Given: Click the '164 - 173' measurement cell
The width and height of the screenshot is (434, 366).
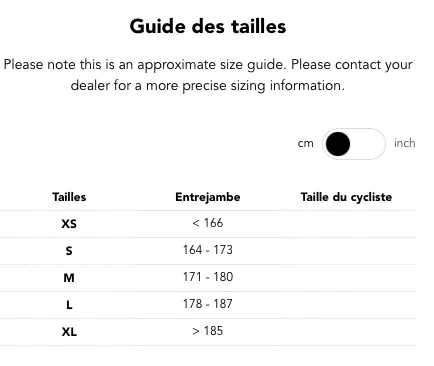Looking at the screenshot, I should 208,250.
